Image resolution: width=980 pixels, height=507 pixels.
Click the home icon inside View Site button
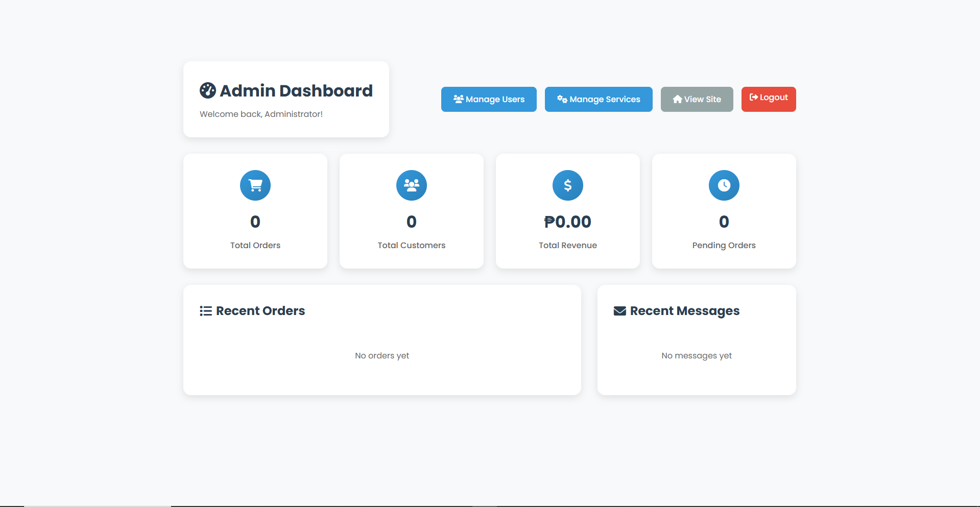[x=677, y=99]
